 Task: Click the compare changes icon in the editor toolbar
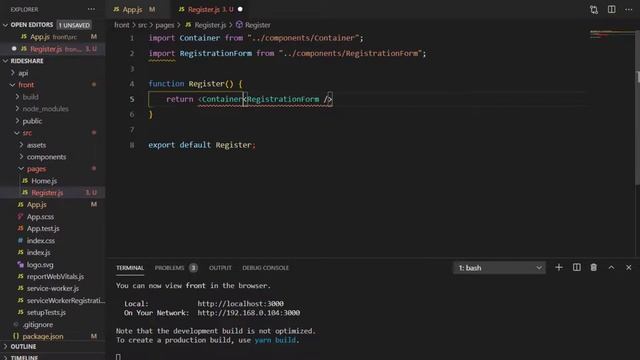(594, 9)
